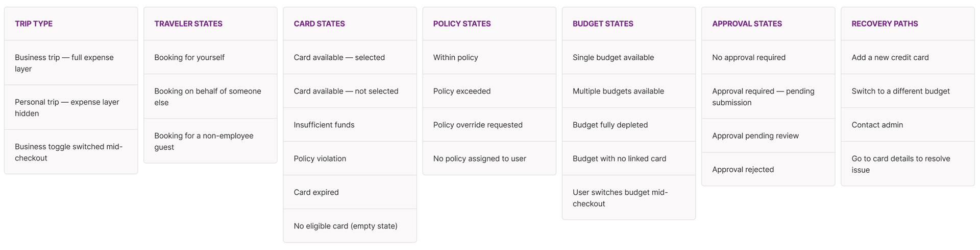Image resolution: width=980 pixels, height=250 pixels.
Task: Click Business toggle switched mid-checkout item
Action: pos(71,152)
